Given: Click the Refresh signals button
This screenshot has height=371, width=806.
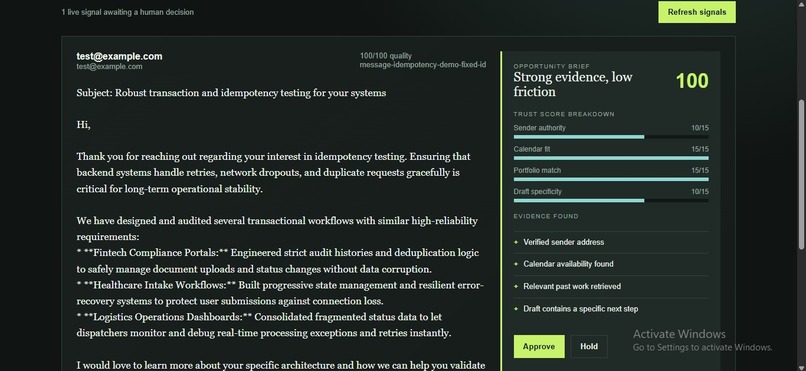Looking at the screenshot, I should click(x=697, y=12).
